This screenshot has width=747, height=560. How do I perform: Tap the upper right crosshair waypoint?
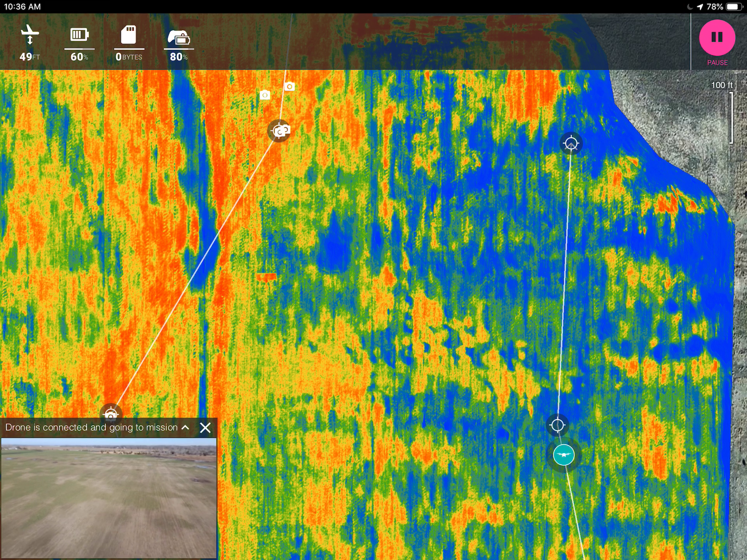coord(571,144)
